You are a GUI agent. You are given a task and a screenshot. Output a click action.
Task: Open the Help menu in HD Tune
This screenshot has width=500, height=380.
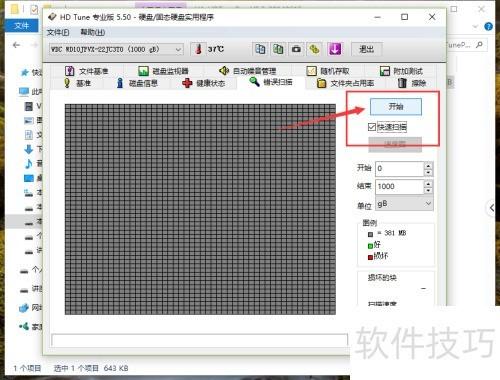(x=93, y=32)
